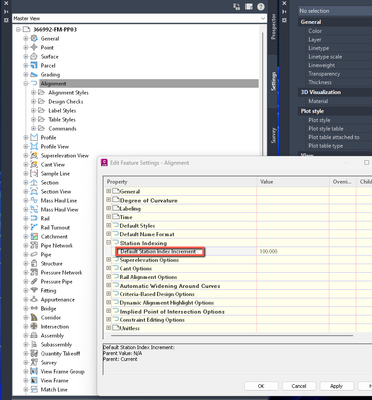372x400 pixels.
Task: Click the Appurtenance icon
Action: point(34,299)
